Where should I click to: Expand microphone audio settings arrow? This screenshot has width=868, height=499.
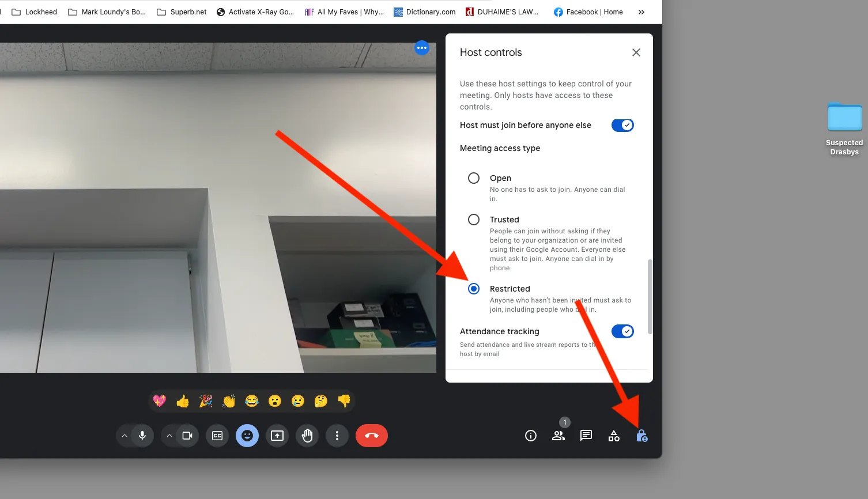pyautogui.click(x=124, y=436)
